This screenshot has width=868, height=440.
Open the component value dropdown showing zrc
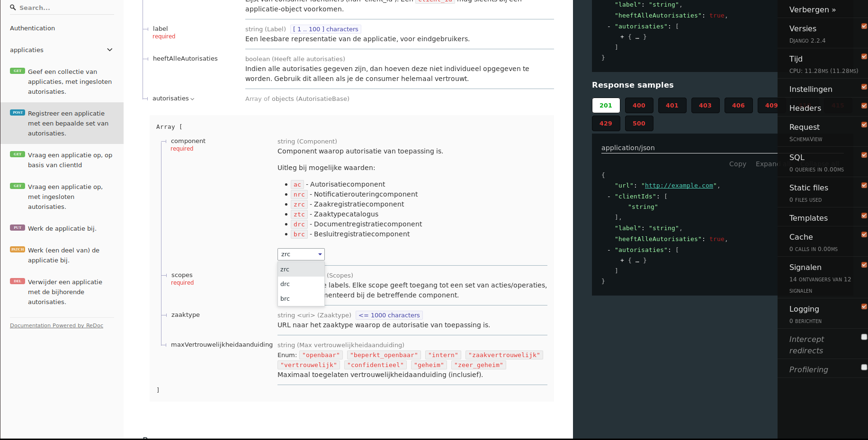click(301, 254)
